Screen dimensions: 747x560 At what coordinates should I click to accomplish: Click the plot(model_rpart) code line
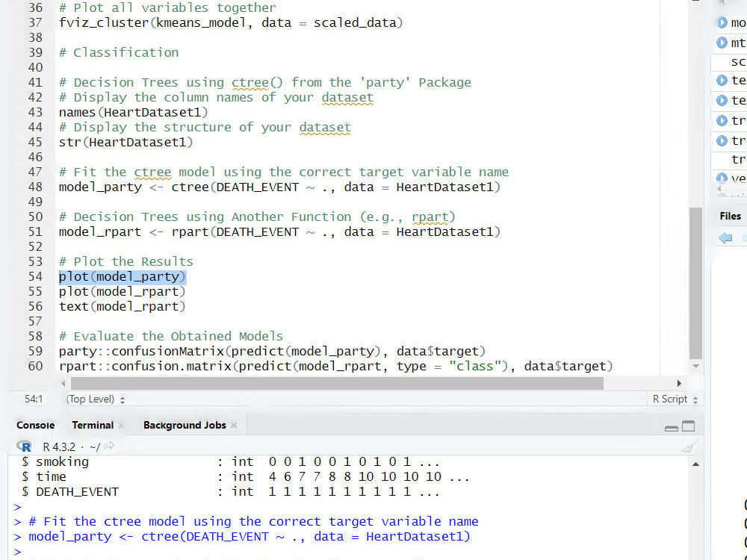[122, 291]
